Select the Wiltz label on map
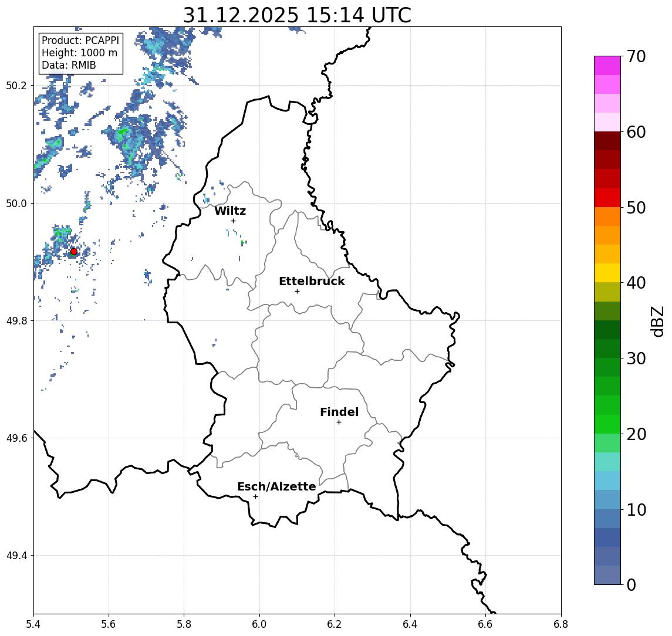 (x=230, y=211)
